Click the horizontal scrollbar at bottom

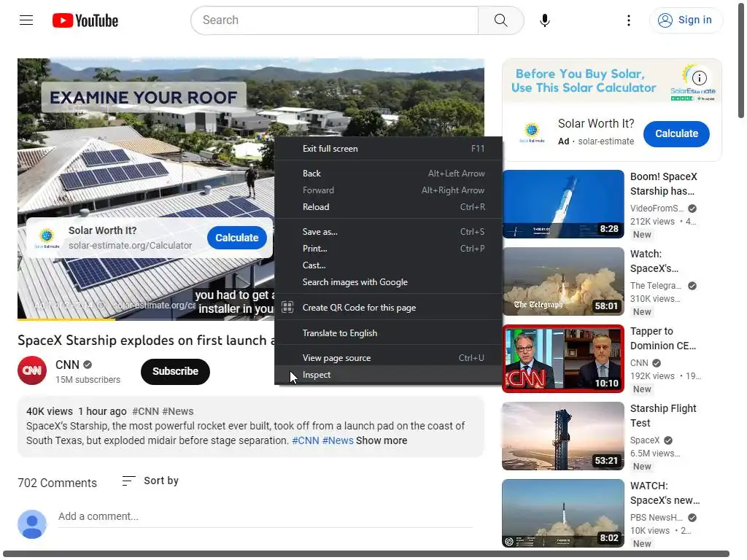coord(366,553)
